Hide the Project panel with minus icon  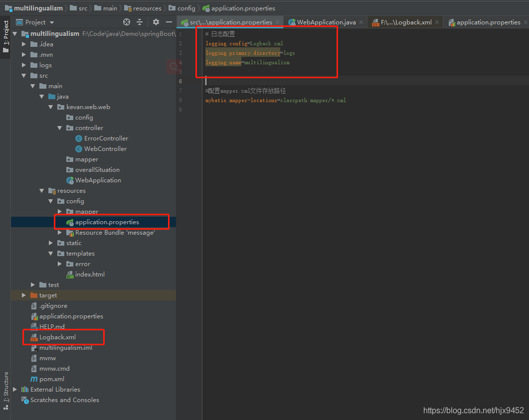click(169, 22)
